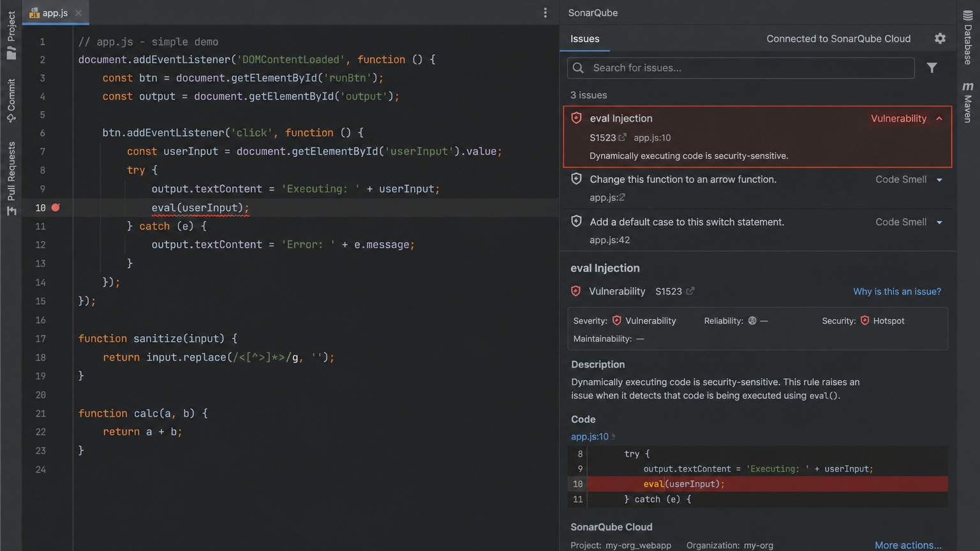Open the Database tool window
Screen dimensions: 980x551
[x=968, y=38]
